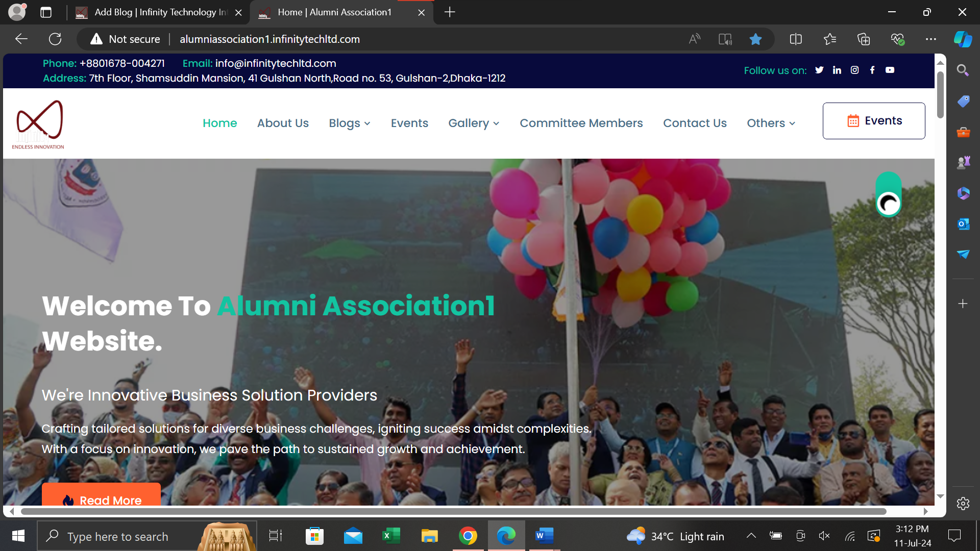980x551 pixels.
Task: Click the outlined Events button with the calendar icon
Action: (874, 121)
